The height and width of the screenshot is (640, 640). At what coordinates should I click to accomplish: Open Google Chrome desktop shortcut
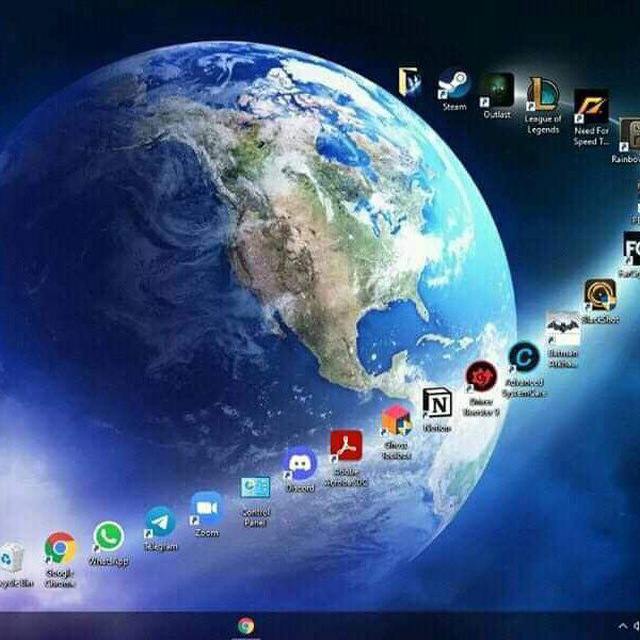pyautogui.click(x=60, y=548)
